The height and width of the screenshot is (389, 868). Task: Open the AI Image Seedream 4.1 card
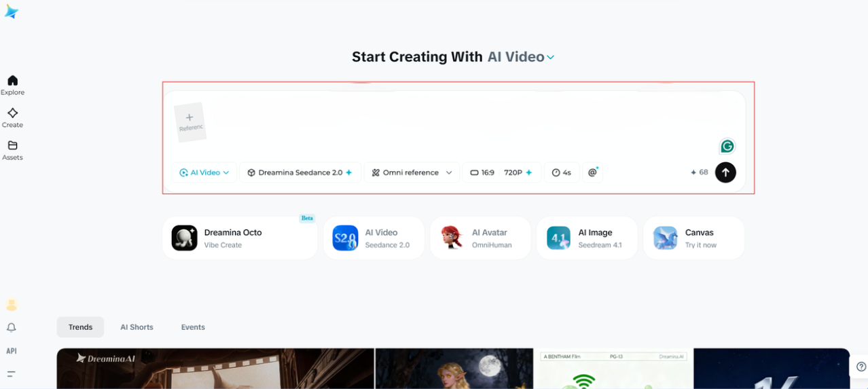[587, 238]
